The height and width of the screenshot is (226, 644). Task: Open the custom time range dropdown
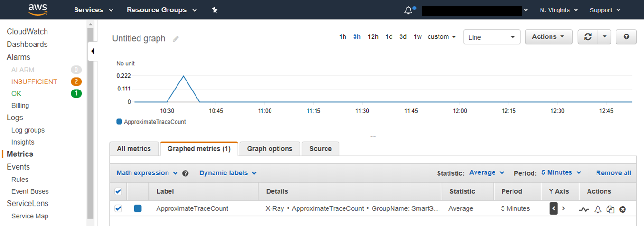coord(441,36)
